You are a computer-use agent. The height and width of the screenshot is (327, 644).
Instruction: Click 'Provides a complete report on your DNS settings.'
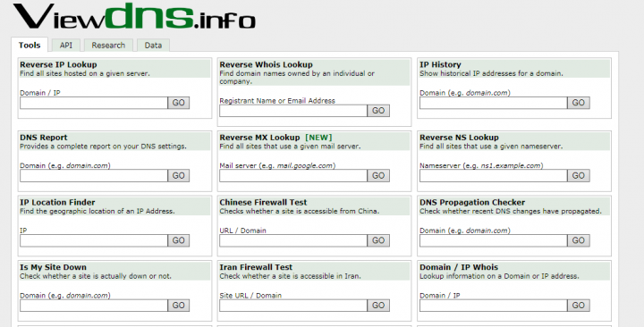(x=103, y=147)
